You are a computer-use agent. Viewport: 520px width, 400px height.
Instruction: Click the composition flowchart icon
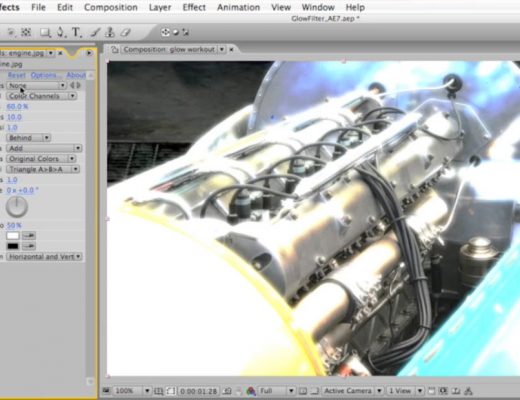tap(468, 391)
